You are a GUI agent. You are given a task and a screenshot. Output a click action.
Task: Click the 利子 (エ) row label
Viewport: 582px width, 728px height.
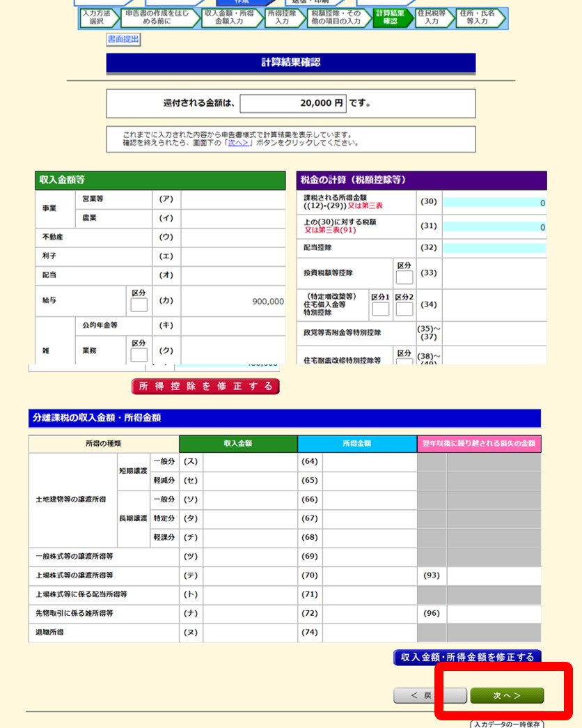(49, 256)
